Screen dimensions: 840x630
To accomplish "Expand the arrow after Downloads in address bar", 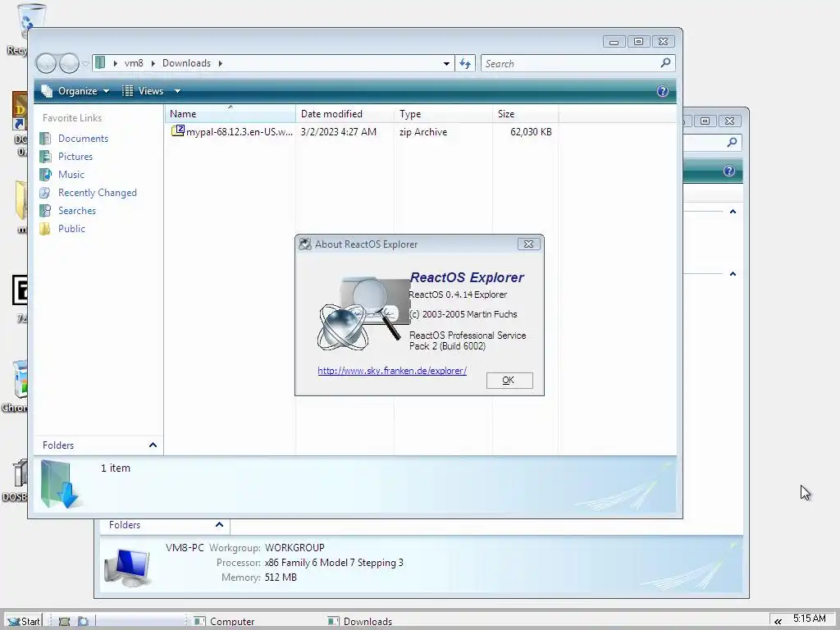I will (x=220, y=63).
